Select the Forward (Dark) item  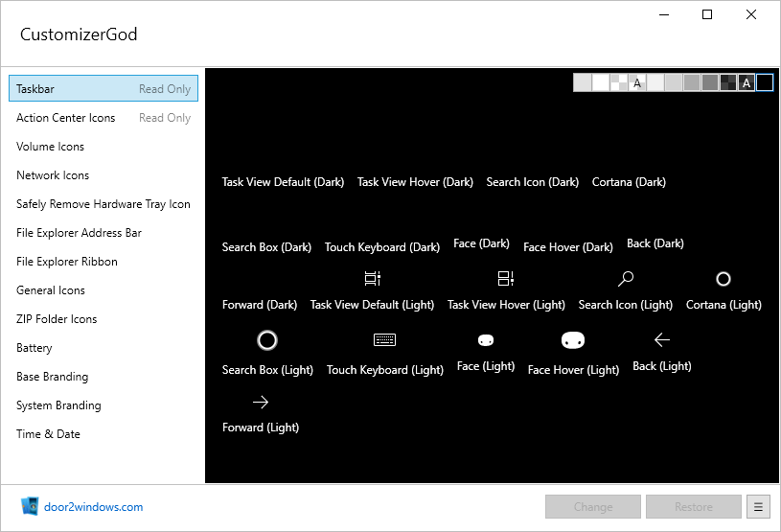tap(260, 305)
